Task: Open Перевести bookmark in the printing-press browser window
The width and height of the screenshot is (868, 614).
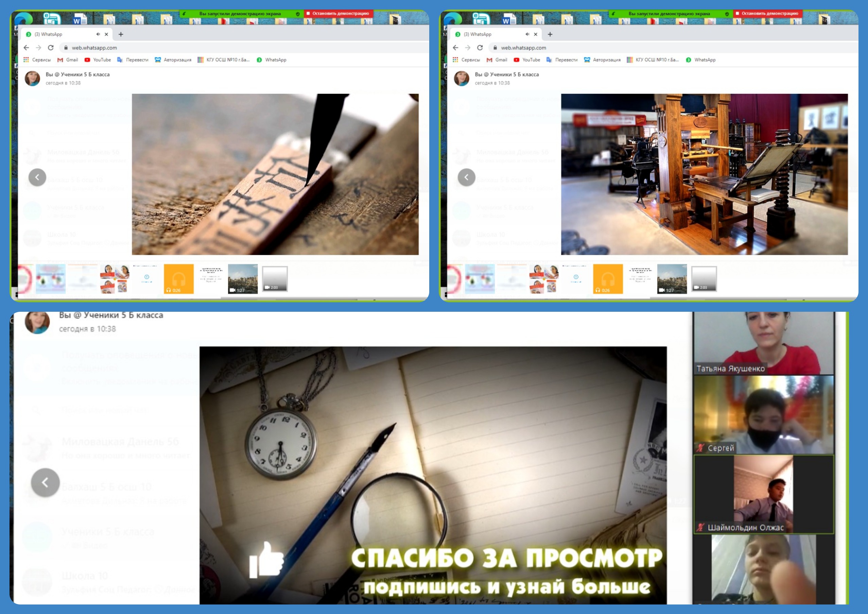Action: tap(562, 60)
